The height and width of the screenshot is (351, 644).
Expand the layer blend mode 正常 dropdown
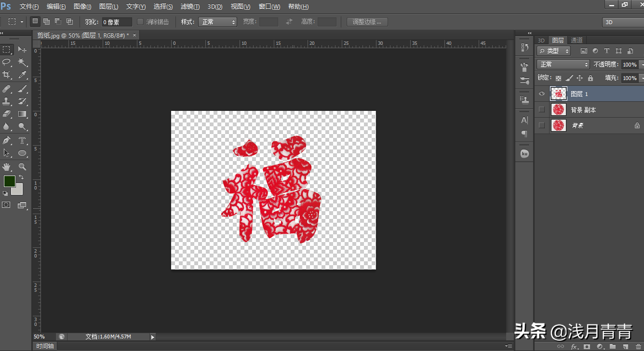click(563, 64)
